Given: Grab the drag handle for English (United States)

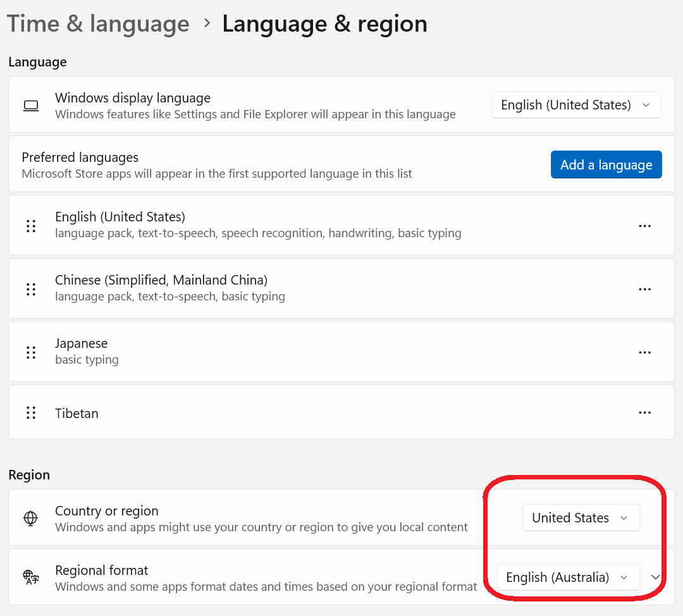Looking at the screenshot, I should click(x=31, y=226).
